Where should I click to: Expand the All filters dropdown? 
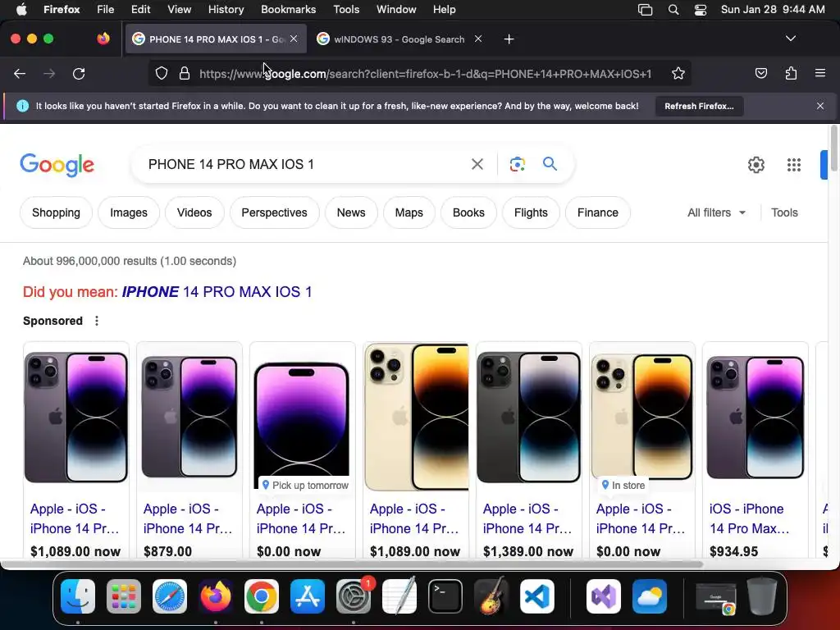click(716, 212)
